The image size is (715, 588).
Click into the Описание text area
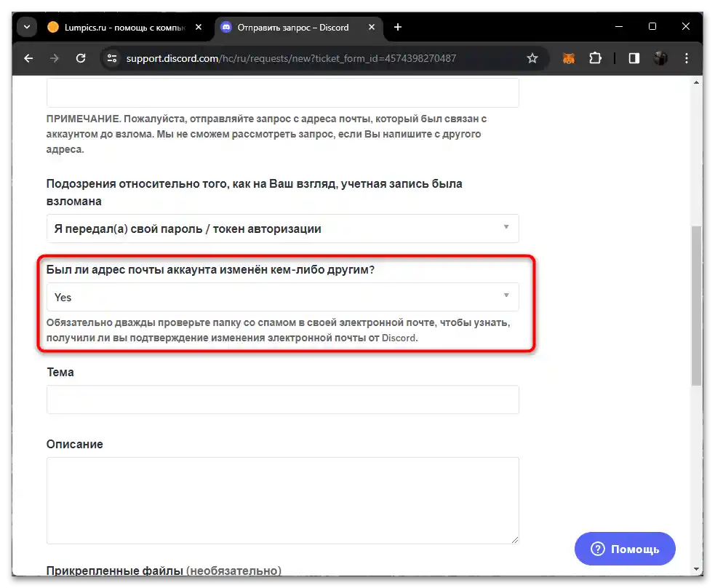(x=283, y=501)
